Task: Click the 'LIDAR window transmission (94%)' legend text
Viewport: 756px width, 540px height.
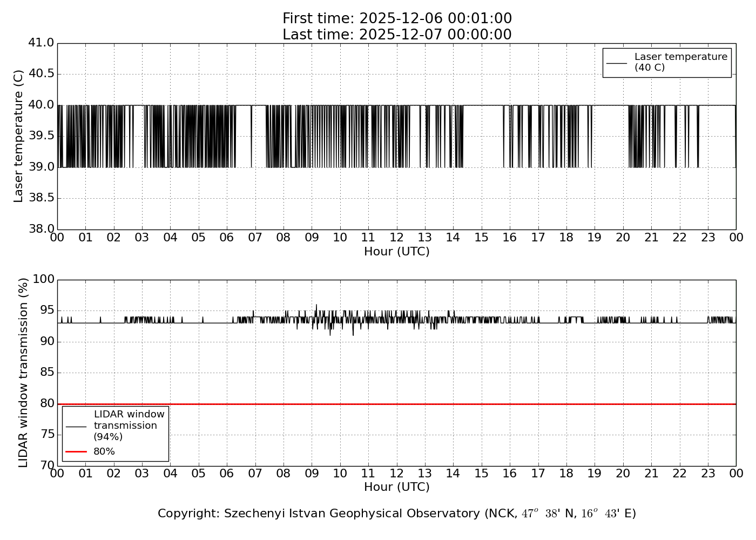Action: [129, 426]
